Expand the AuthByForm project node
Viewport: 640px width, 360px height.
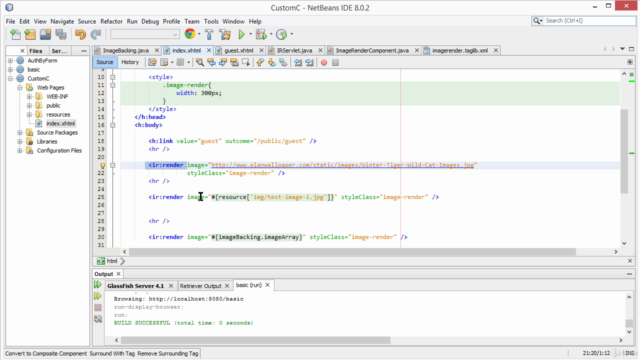coord(10,60)
